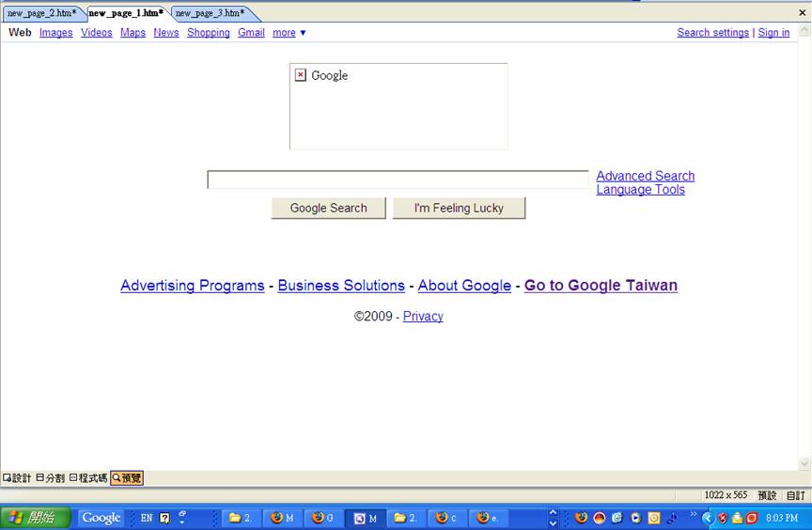Click 自訂 in the status bar
The width and height of the screenshot is (812, 530).
(795, 495)
